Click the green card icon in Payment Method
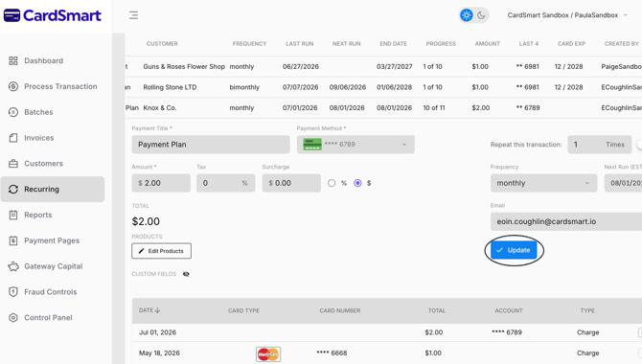 tap(312, 145)
